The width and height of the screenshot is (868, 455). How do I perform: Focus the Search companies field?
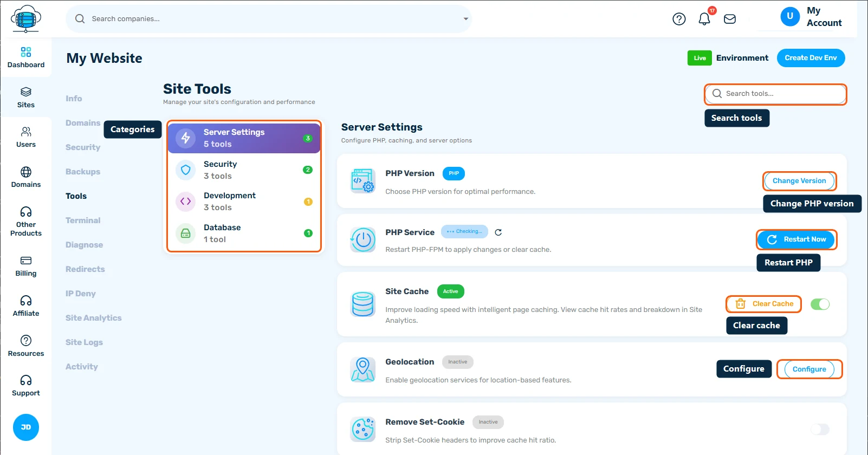click(x=269, y=19)
